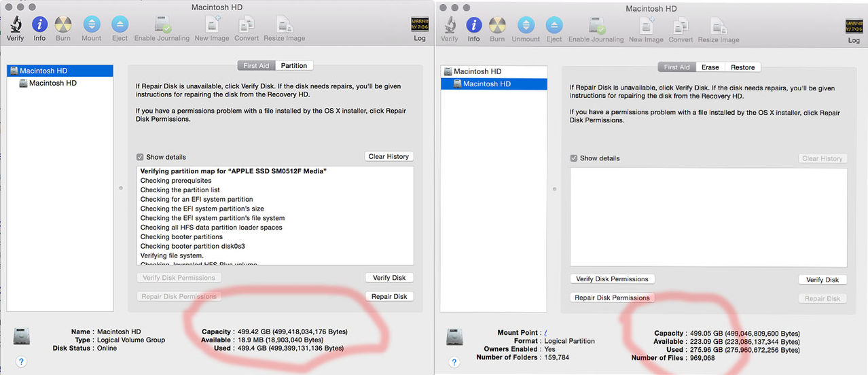The height and width of the screenshot is (375, 868).
Task: Click Resize Image icon in right window
Action: (719, 25)
